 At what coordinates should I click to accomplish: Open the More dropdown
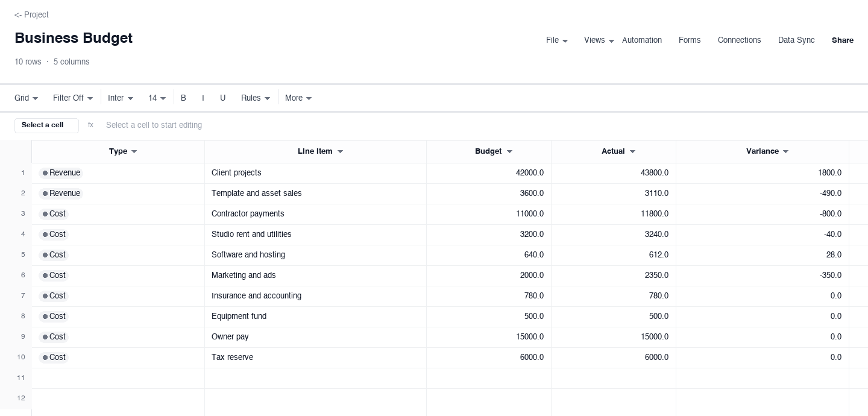click(298, 98)
